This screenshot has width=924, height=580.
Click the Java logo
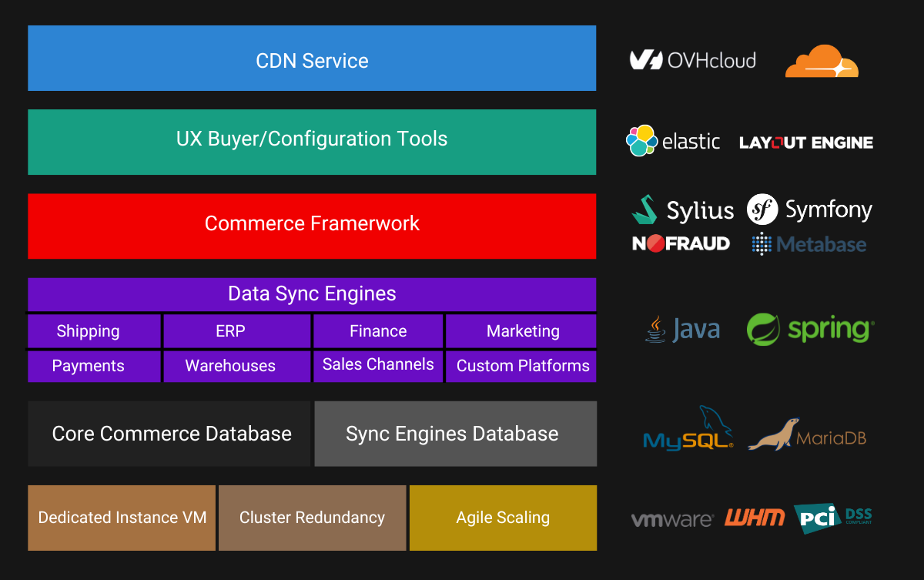click(681, 329)
